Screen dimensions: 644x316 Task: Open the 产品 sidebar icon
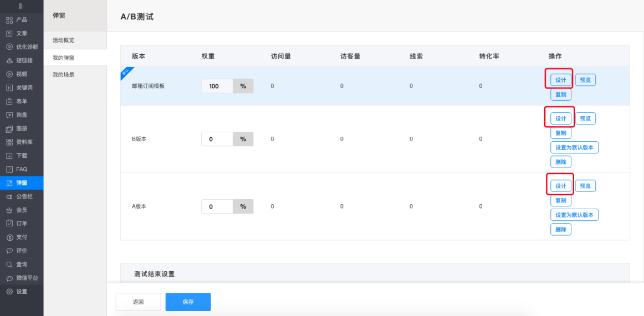pyautogui.click(x=9, y=20)
